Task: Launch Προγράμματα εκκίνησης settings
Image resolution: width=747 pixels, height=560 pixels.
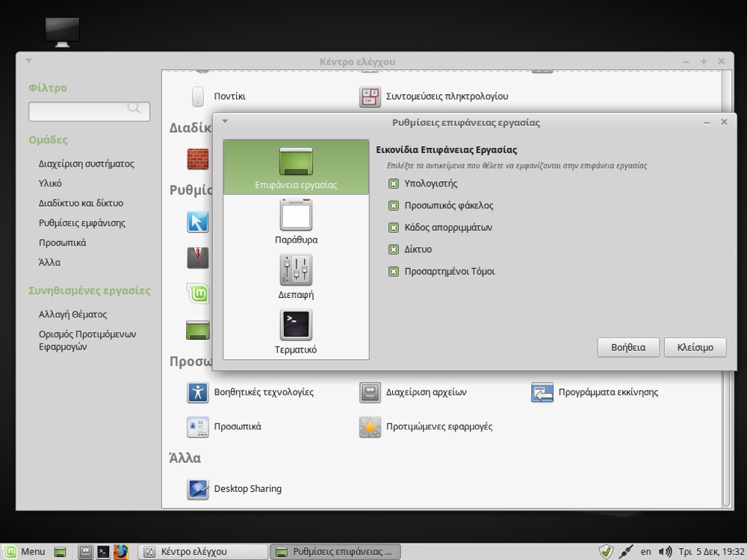Action: click(x=542, y=392)
